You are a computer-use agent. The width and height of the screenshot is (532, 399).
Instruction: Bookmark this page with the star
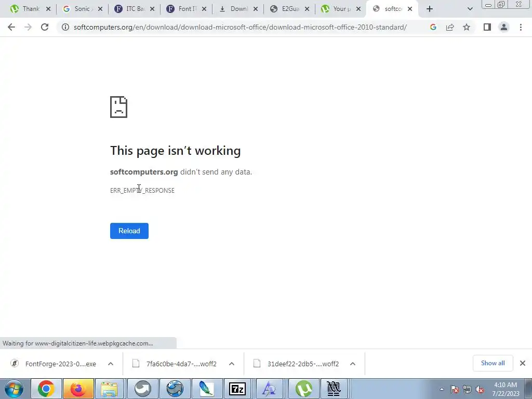pyautogui.click(x=467, y=27)
